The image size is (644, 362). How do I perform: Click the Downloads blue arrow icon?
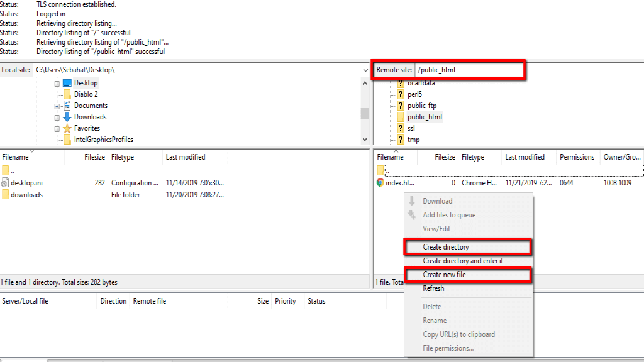[x=67, y=117]
